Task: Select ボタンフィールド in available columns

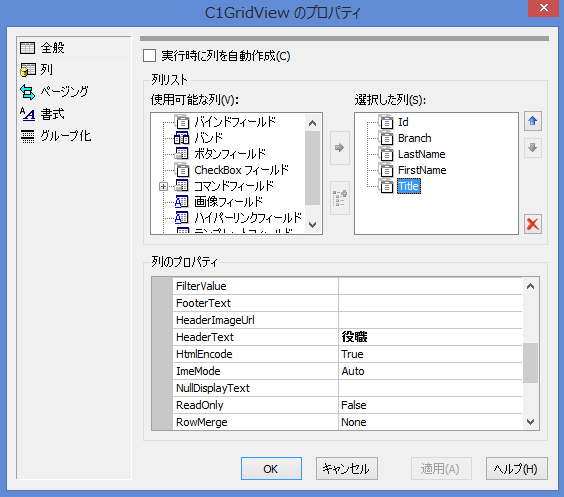Action: pos(230,154)
